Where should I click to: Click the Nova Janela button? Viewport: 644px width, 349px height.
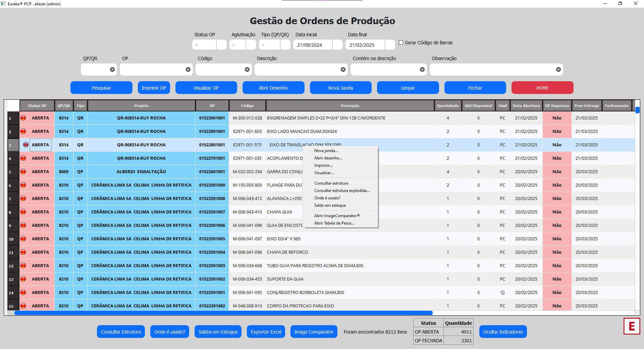pos(341,88)
